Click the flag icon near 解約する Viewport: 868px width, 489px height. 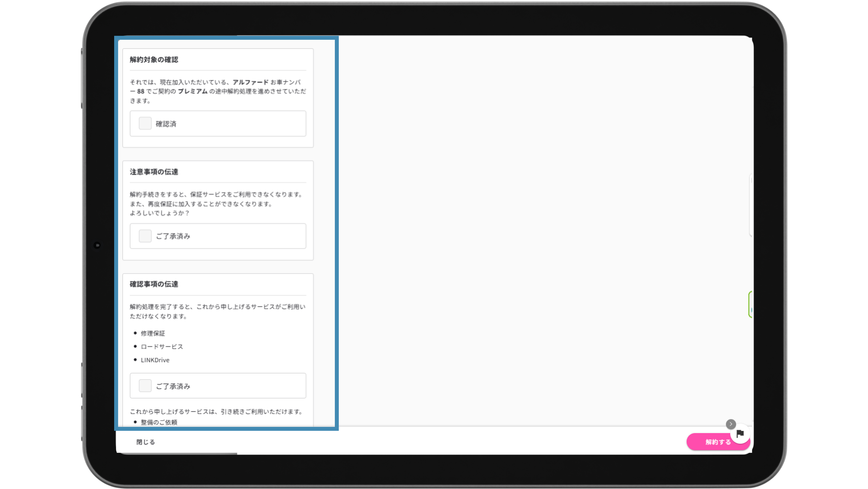point(740,434)
